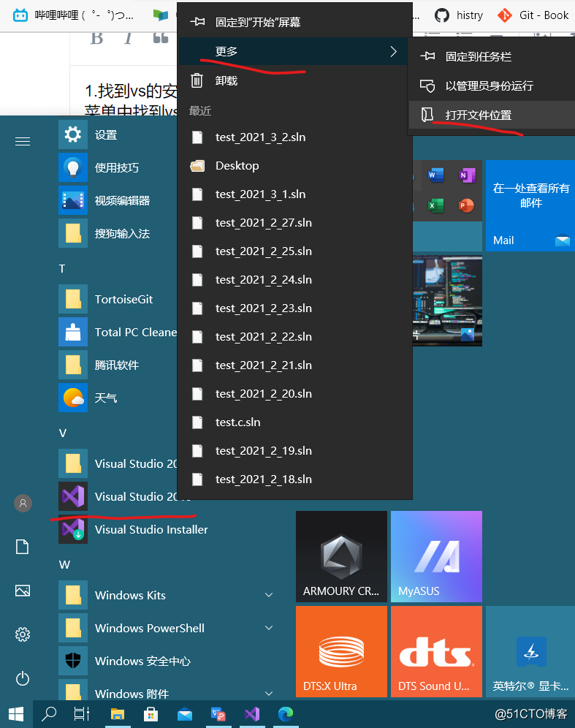Open the Windows Security shield icon

(73, 661)
